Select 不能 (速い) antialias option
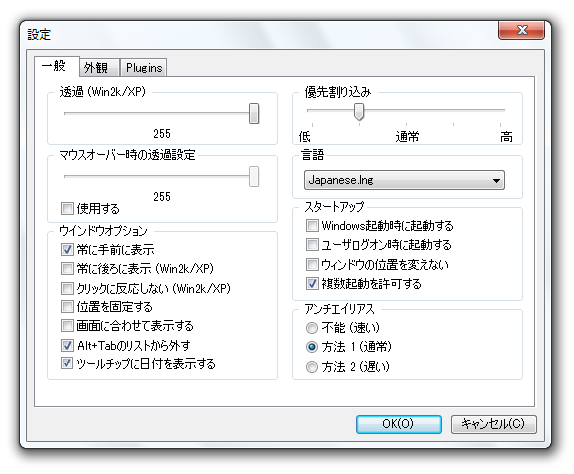 point(312,328)
